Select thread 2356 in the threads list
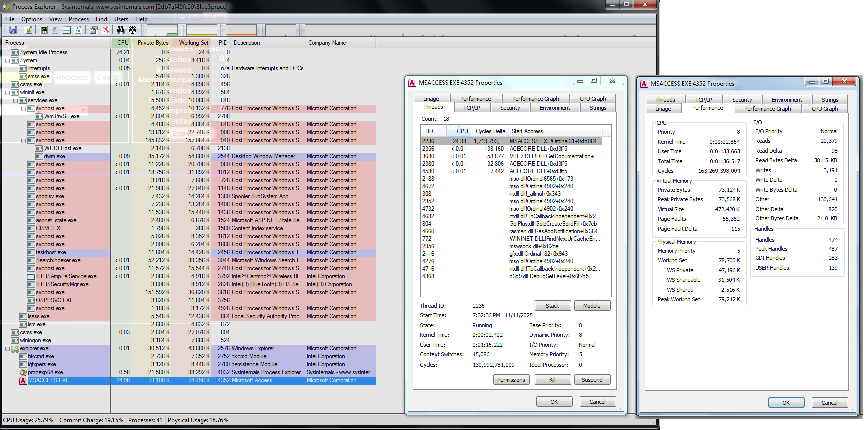The width and height of the screenshot is (868, 430). pos(428,149)
